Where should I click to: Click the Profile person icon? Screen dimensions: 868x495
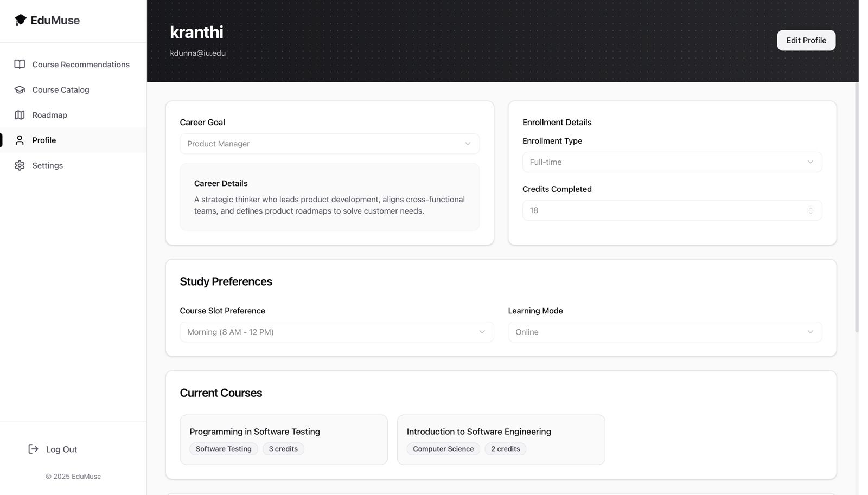tap(20, 140)
